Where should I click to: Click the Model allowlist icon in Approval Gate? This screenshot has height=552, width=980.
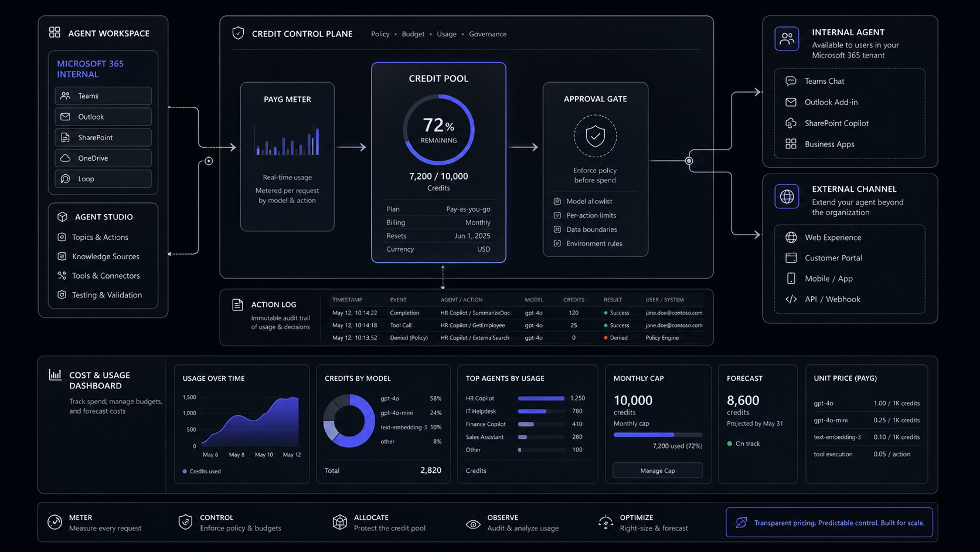coord(557,201)
